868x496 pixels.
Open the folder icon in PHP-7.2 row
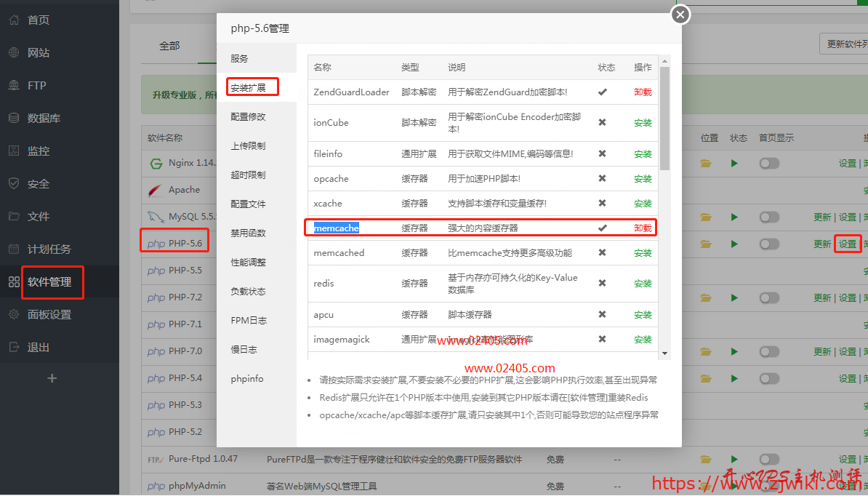(706, 298)
